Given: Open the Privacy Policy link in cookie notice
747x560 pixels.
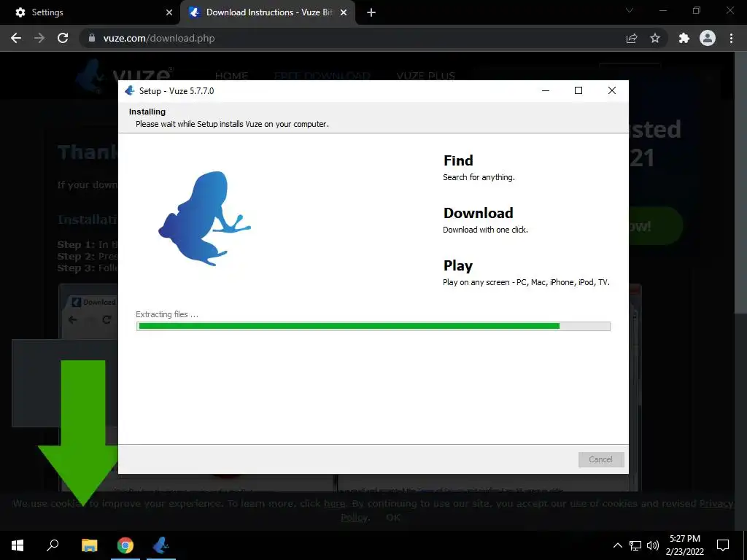Looking at the screenshot, I should 716,504.
